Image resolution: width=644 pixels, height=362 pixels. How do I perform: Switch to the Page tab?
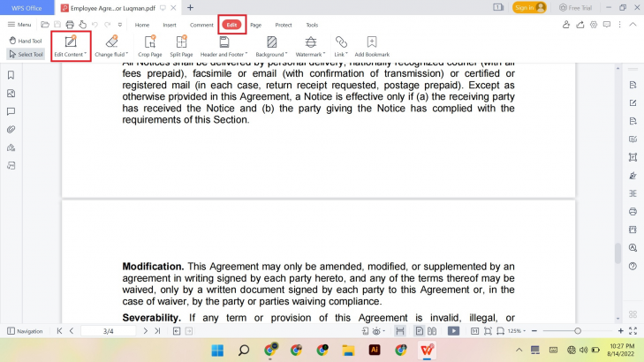[256, 25]
